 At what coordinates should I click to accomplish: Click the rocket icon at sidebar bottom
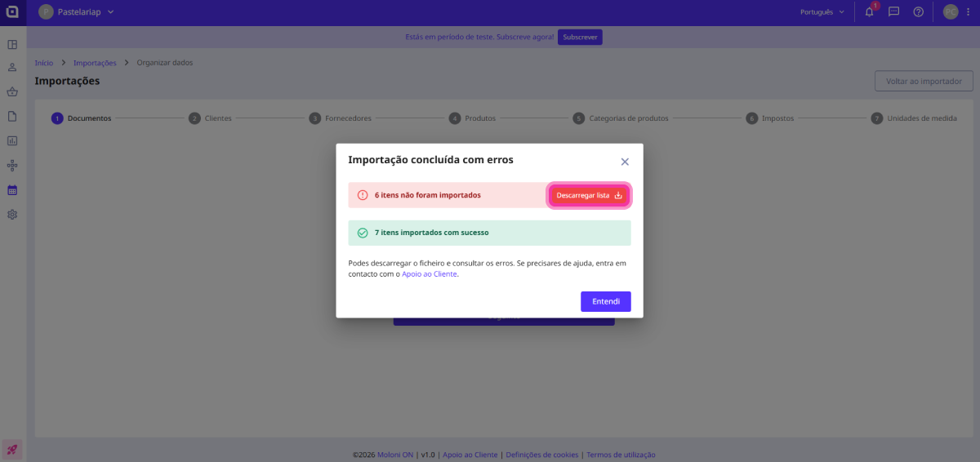coord(12,449)
